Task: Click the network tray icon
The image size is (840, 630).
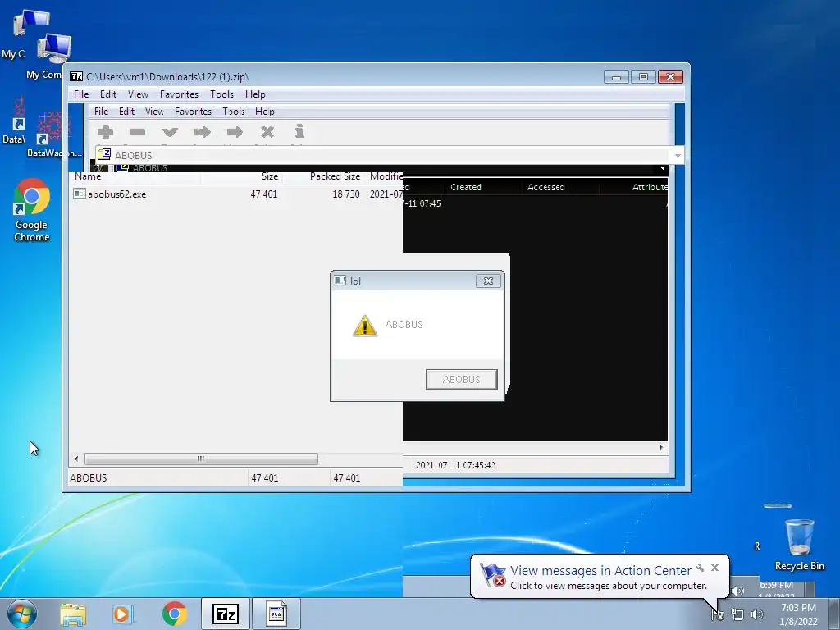Action: click(x=737, y=615)
